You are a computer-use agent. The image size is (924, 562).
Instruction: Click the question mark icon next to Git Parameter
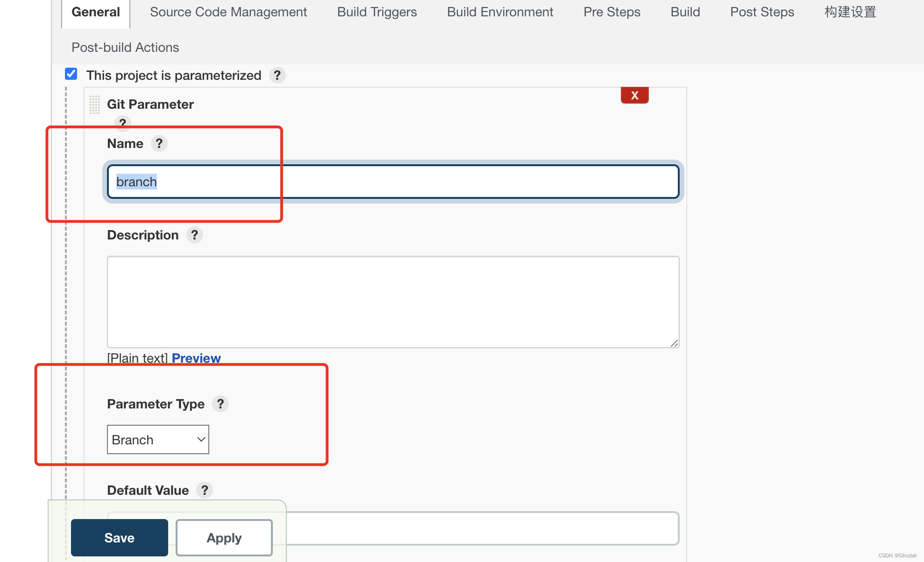121,123
